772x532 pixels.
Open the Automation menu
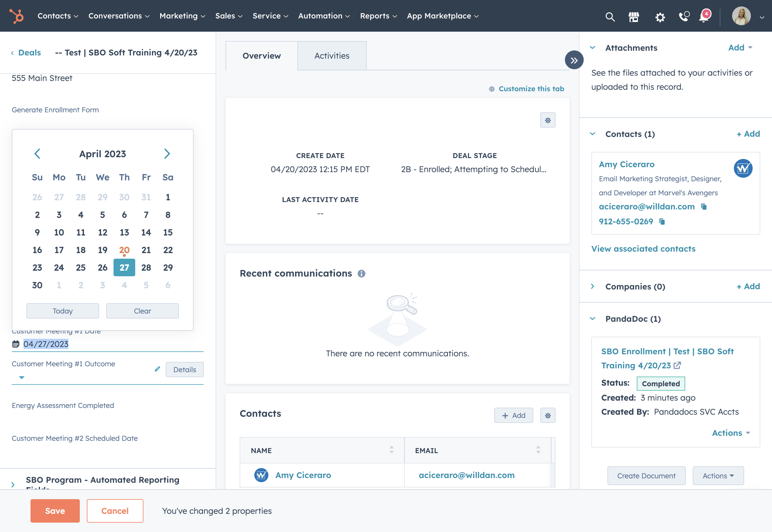pyautogui.click(x=324, y=16)
